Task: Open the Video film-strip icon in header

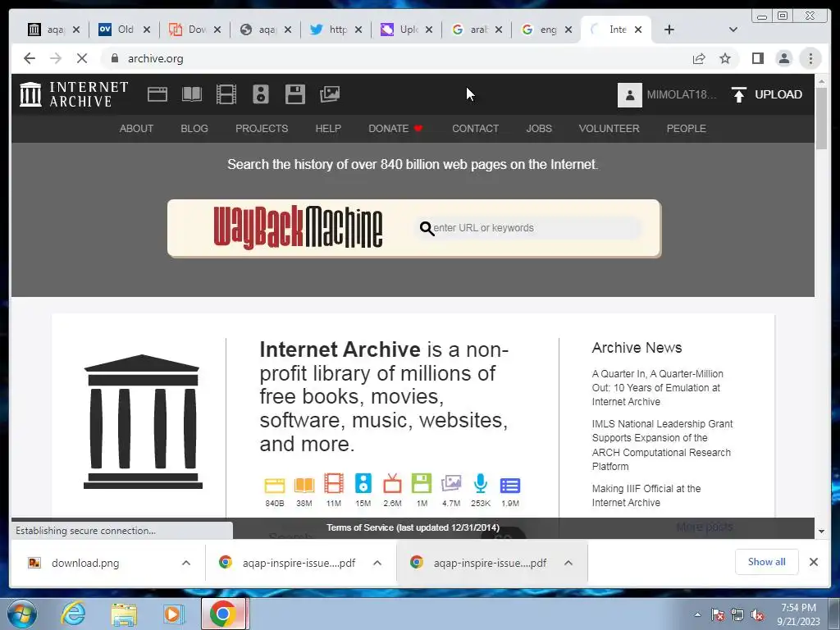Action: (226, 94)
